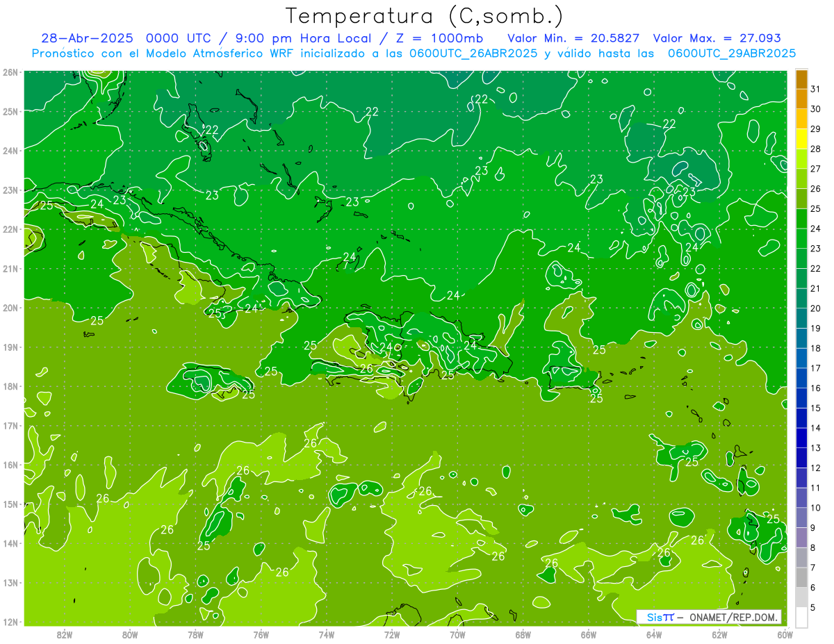The image size is (834, 644).
Task: Click the 'Z = 1000mb' level text
Action: coord(439,38)
